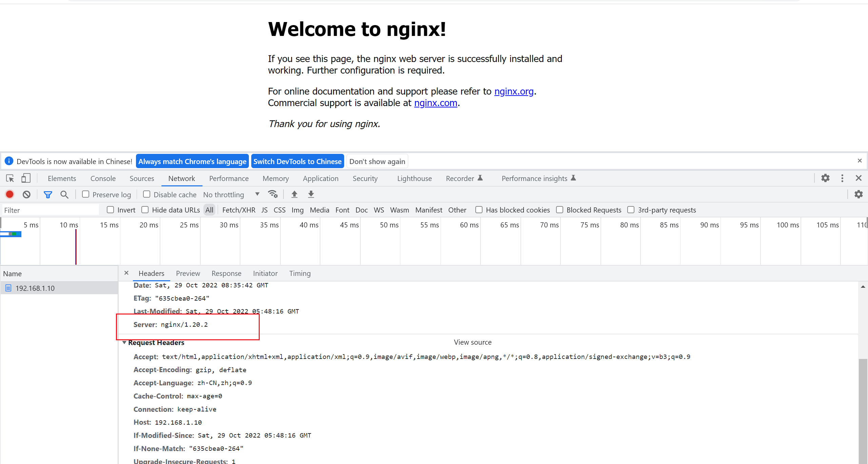Open the Timing sub-tab

(300, 273)
